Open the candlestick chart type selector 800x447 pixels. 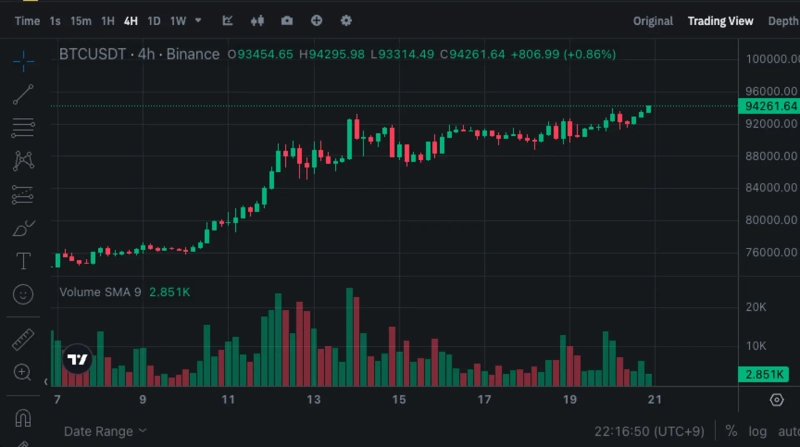click(x=258, y=20)
